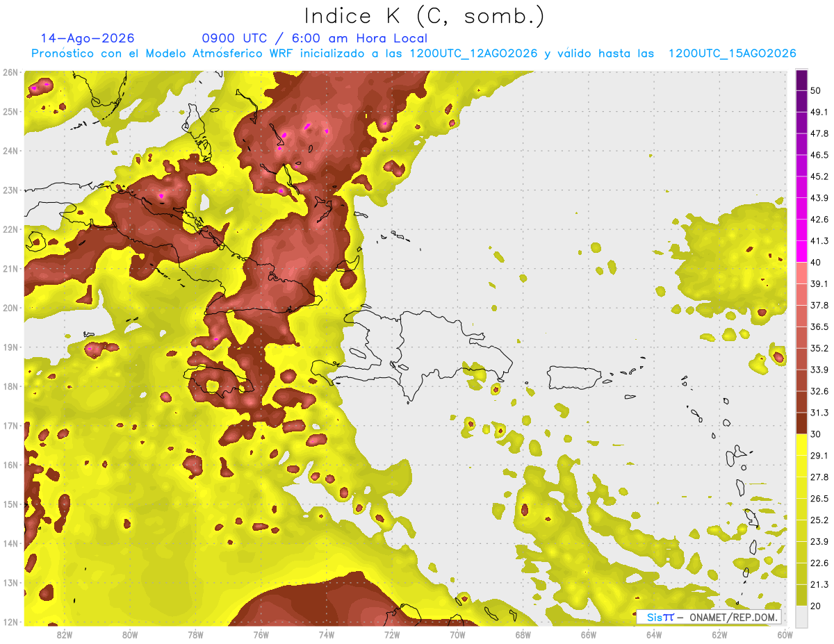Select the light gray swatch below 20
Screen dimensions: 834x644
tap(801, 616)
